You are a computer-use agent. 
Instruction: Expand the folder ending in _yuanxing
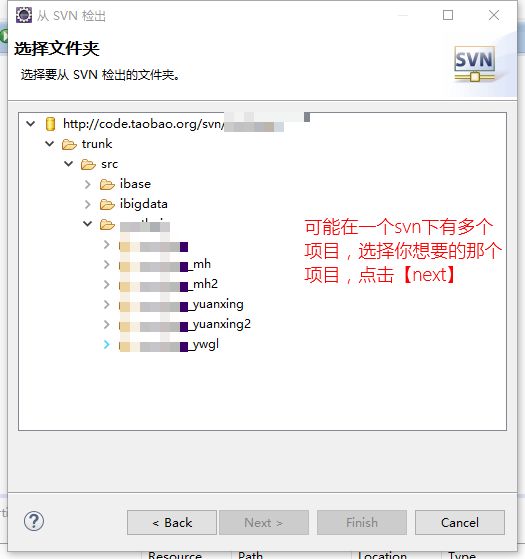coord(107,304)
